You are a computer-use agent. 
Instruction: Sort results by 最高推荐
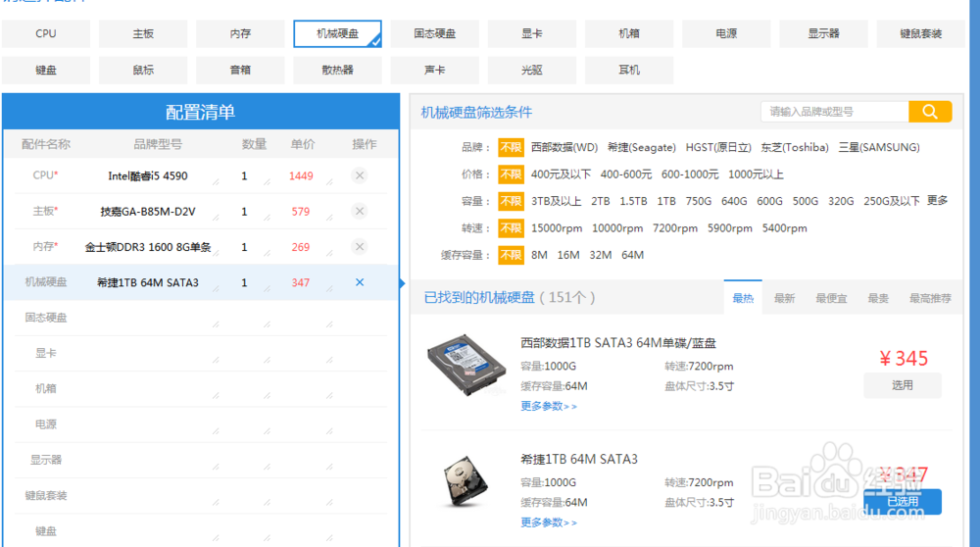930,298
